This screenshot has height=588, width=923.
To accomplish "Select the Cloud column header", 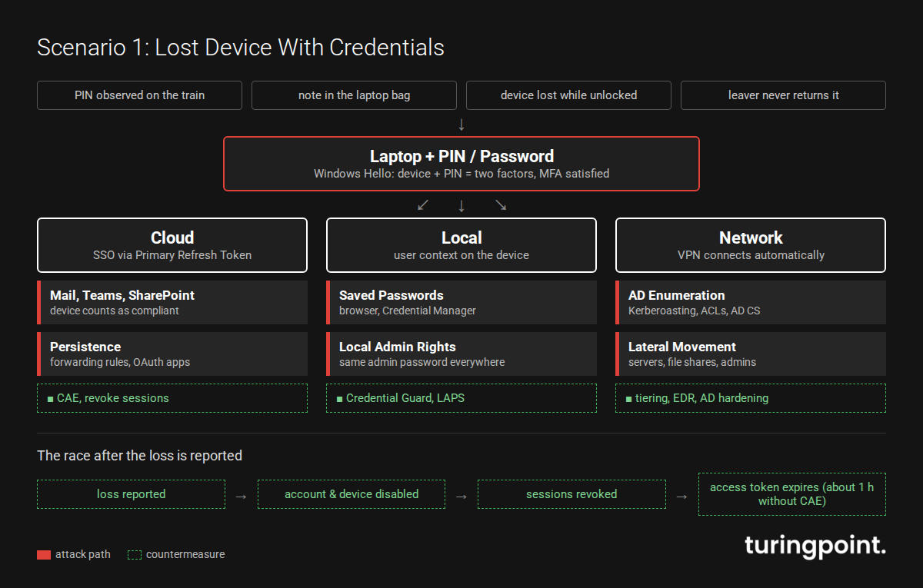I will pyautogui.click(x=172, y=245).
